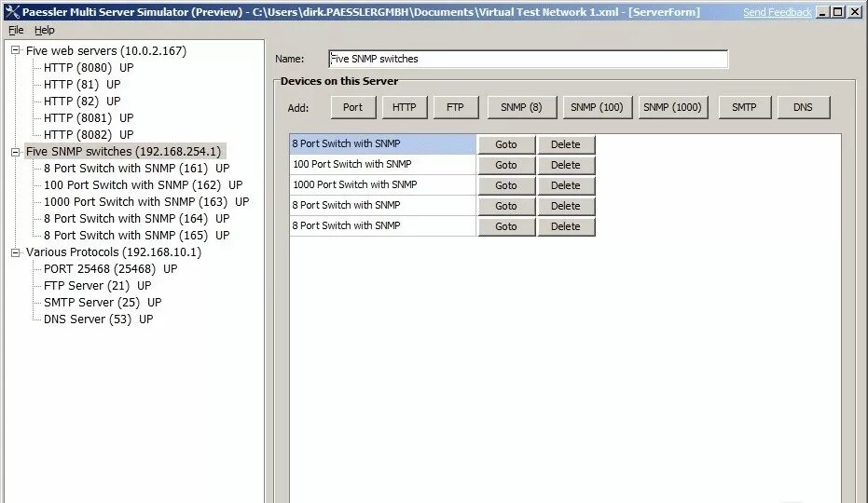Click Goto for last 8 Port Switch row
Viewport: 868px width, 503px height.
506,226
